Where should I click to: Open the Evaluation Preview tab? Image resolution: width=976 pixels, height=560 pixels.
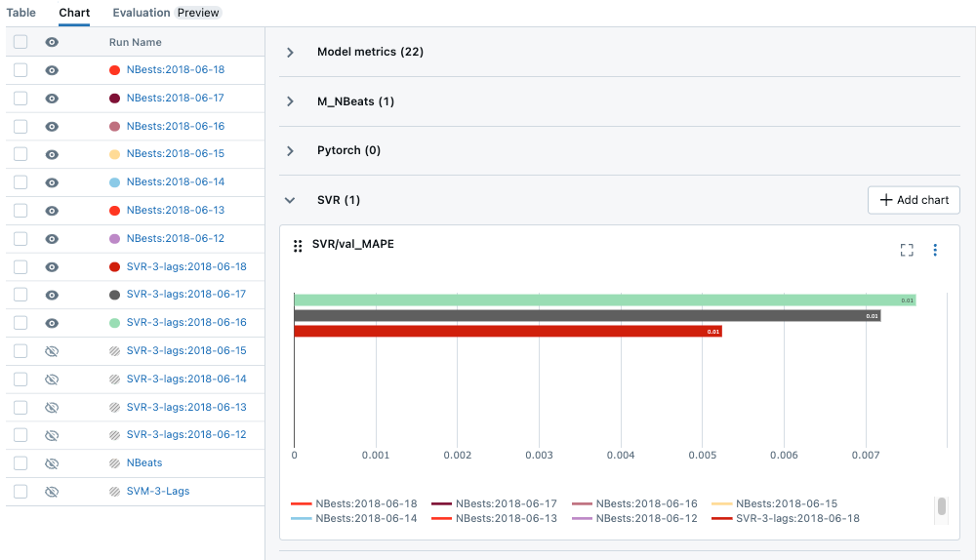point(166,13)
